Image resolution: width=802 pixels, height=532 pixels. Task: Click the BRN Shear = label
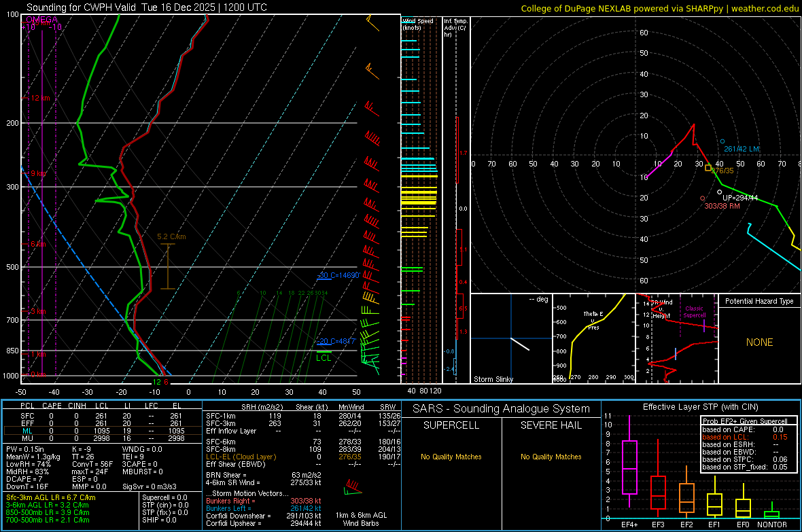tap(226, 475)
